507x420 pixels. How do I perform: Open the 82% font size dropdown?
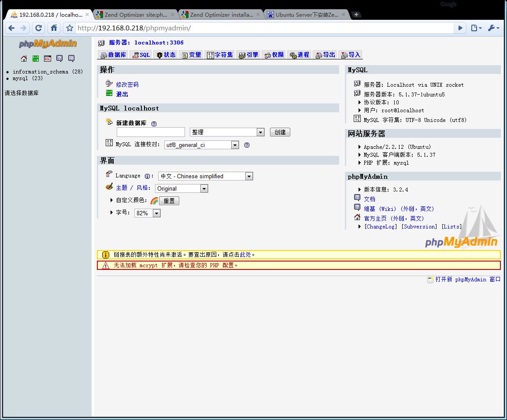point(148,213)
